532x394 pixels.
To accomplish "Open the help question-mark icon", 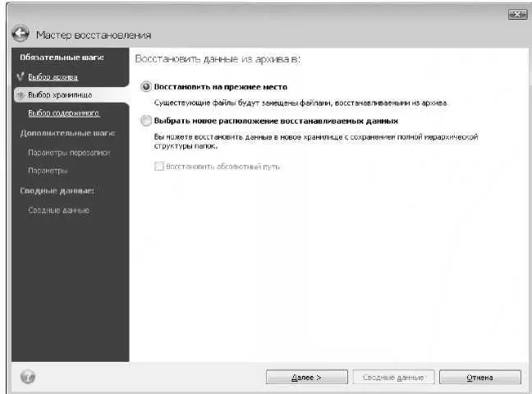I will point(27,377).
